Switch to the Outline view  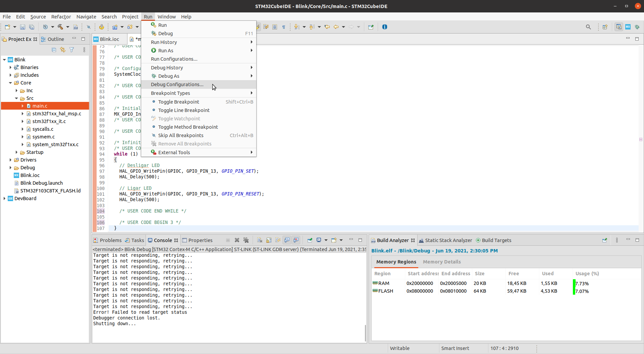click(x=53, y=39)
